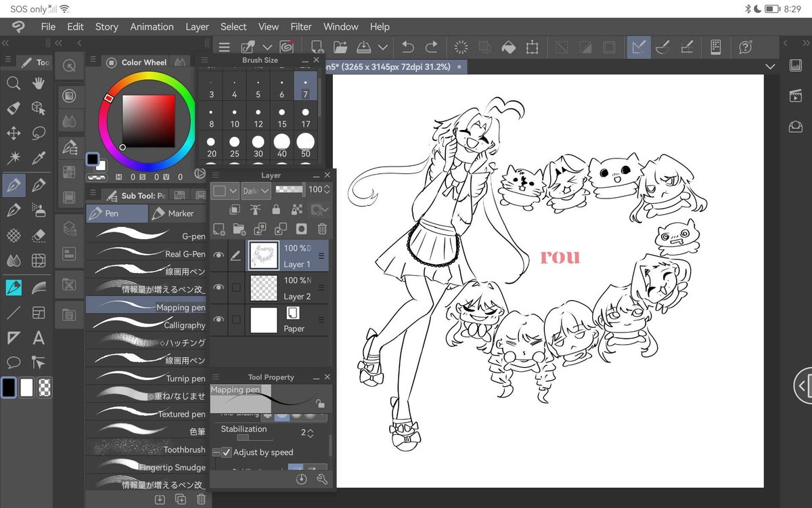Open the help question mark icon
The height and width of the screenshot is (508, 812).
(x=746, y=47)
